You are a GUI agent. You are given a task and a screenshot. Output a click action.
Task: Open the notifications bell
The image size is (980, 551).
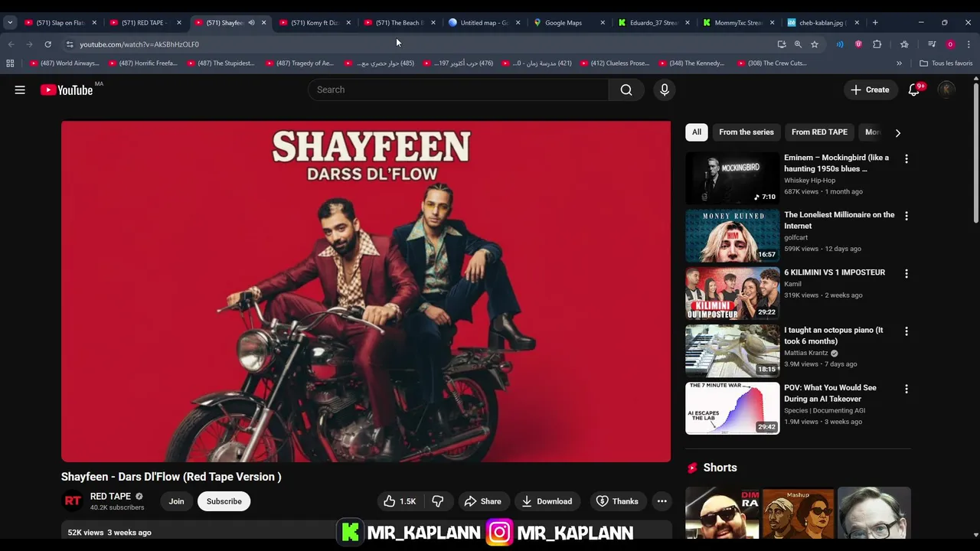pos(914,90)
